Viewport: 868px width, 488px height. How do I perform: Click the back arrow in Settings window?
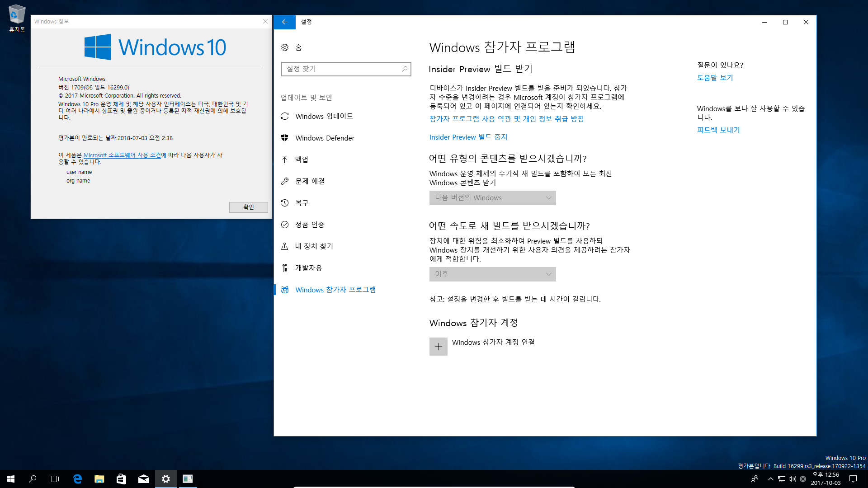pos(284,22)
